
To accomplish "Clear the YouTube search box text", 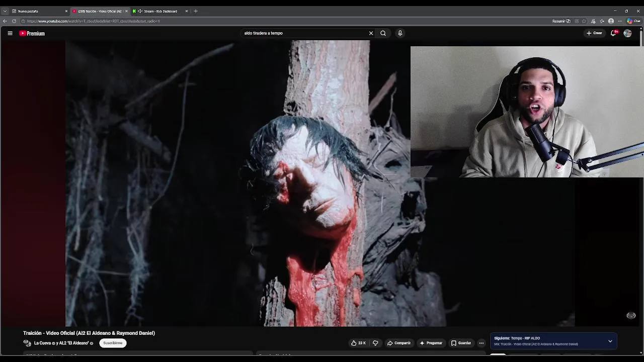I will click(371, 33).
